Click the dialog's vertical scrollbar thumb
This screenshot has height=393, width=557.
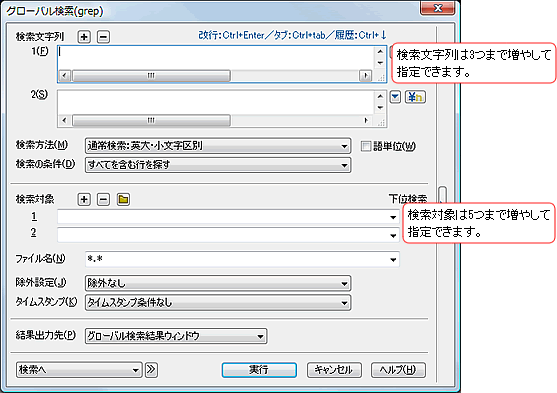pyautogui.click(x=443, y=195)
